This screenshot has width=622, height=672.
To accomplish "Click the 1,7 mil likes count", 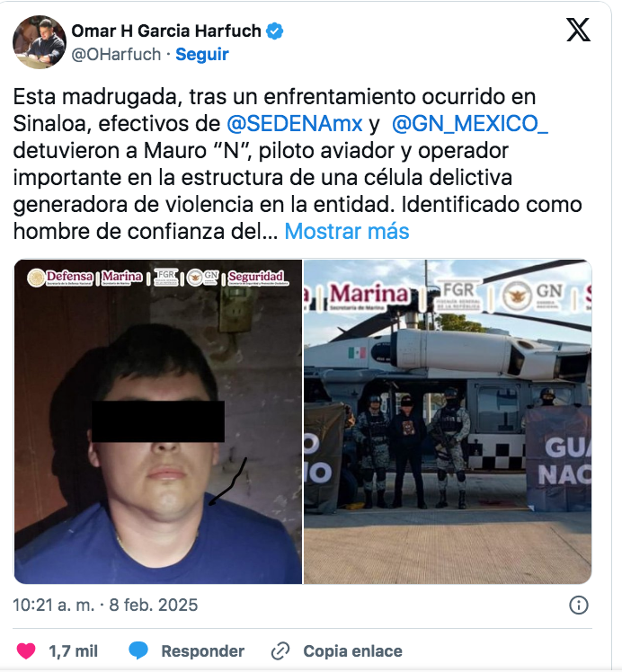I will pyautogui.click(x=74, y=651).
